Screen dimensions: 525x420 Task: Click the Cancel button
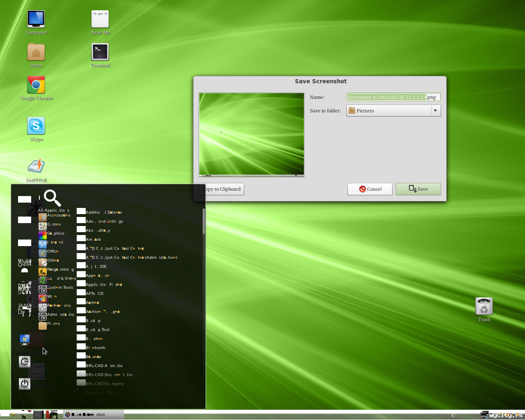point(370,189)
